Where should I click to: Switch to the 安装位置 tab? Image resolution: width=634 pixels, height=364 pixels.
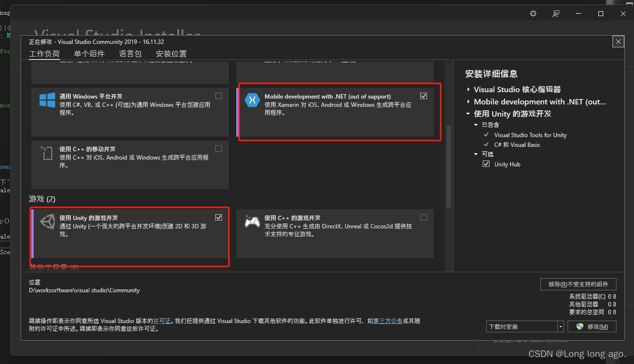click(171, 54)
